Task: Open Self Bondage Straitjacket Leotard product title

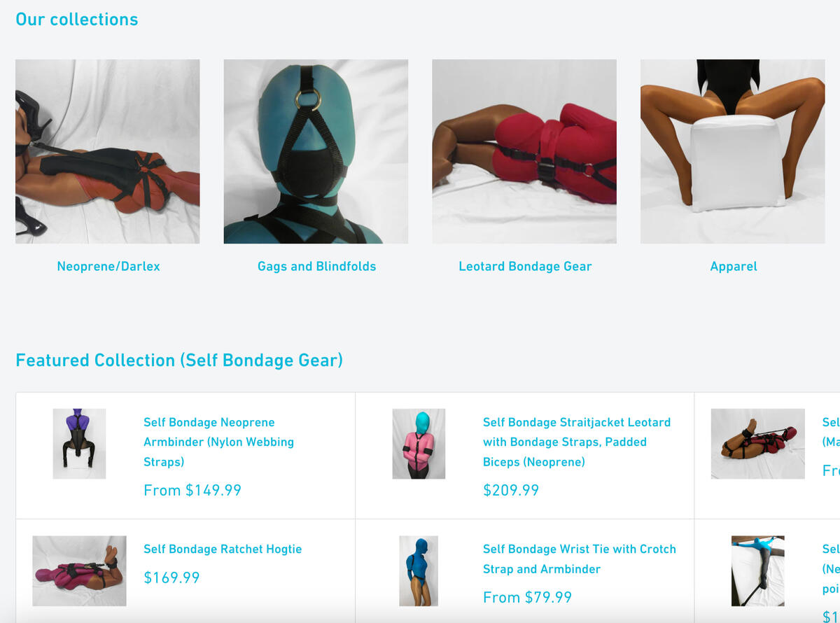Action: tap(577, 442)
